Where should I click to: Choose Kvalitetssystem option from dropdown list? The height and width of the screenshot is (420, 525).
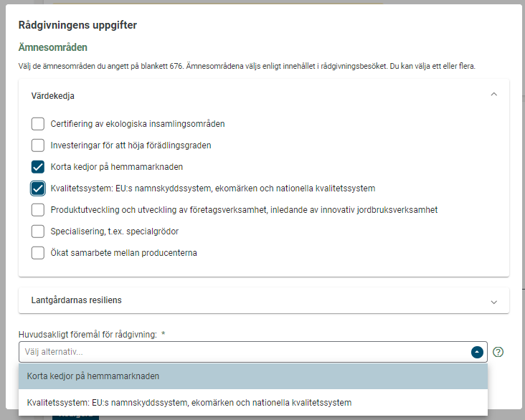189,402
